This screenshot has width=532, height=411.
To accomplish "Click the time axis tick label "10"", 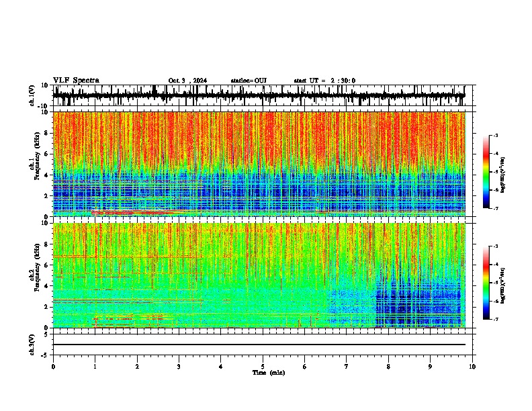I will coord(472,367).
